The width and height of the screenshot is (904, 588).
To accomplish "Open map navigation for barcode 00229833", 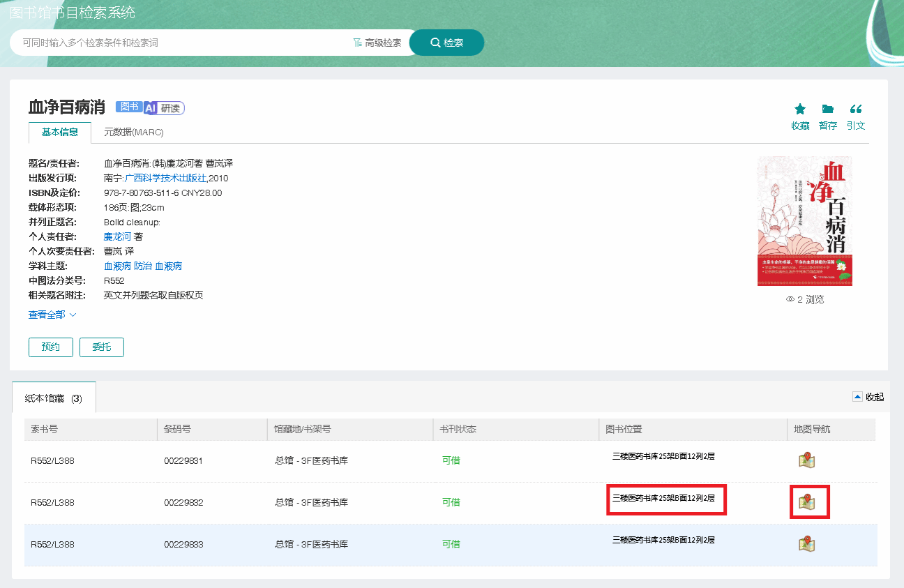I will 807,544.
